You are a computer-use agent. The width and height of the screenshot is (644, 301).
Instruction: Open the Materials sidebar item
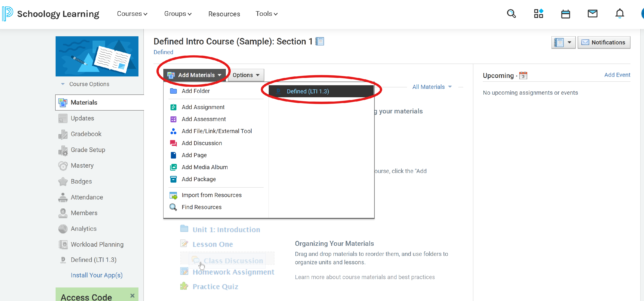click(100, 102)
